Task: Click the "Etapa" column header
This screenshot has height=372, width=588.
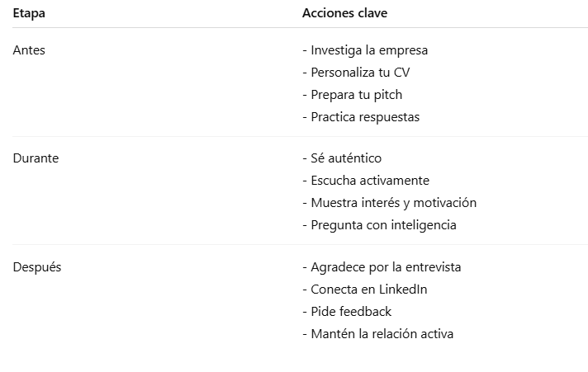Action: [x=29, y=13]
